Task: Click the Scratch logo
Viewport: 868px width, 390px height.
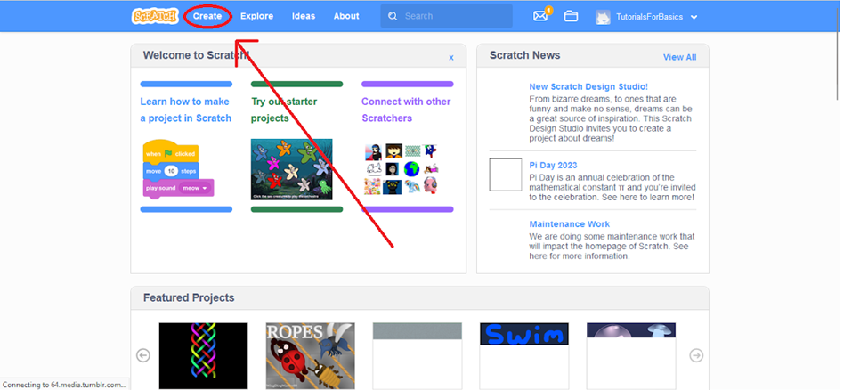Action: (156, 16)
